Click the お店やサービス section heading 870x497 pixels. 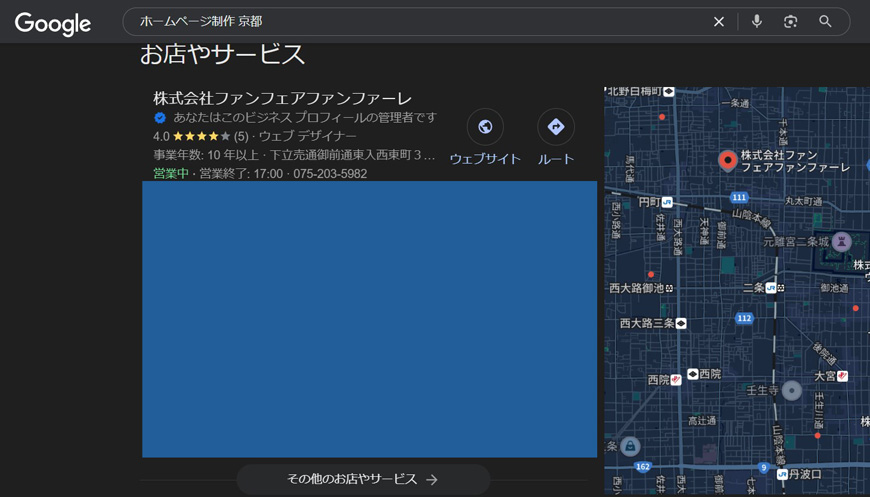click(222, 55)
